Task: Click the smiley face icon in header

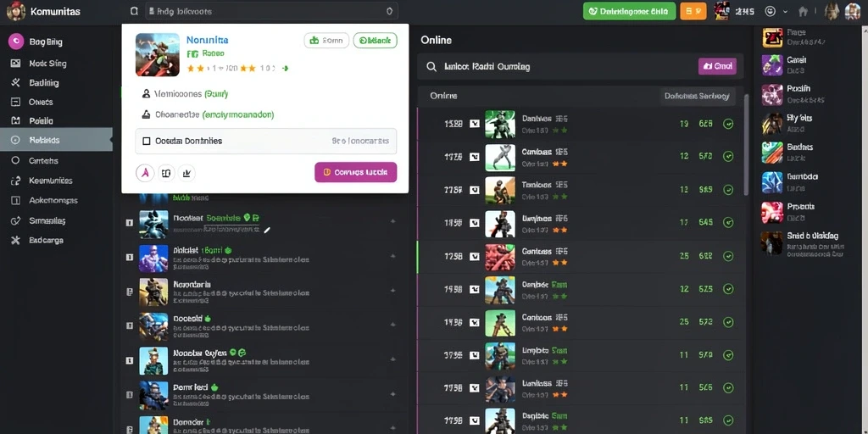Action: (x=770, y=11)
